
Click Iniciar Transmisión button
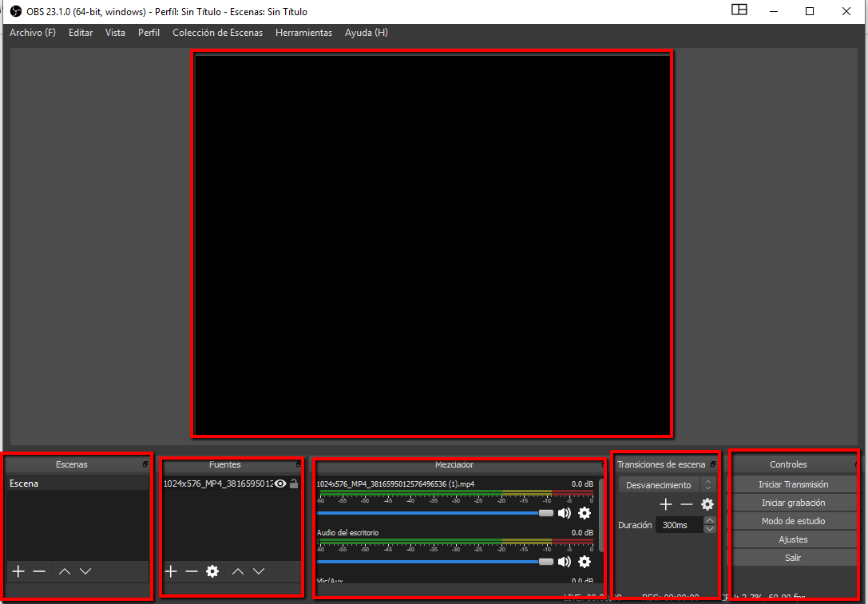793,484
